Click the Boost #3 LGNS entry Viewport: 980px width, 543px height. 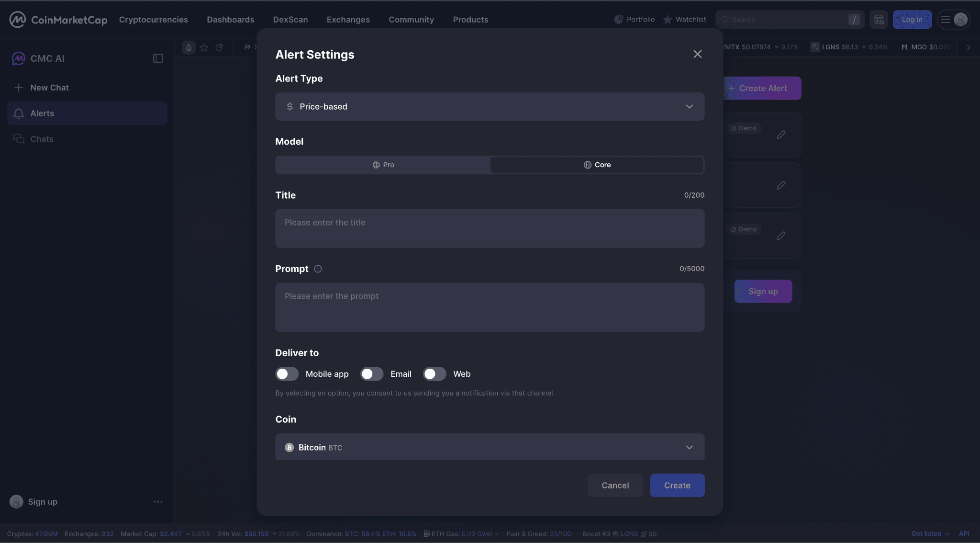[x=620, y=534]
